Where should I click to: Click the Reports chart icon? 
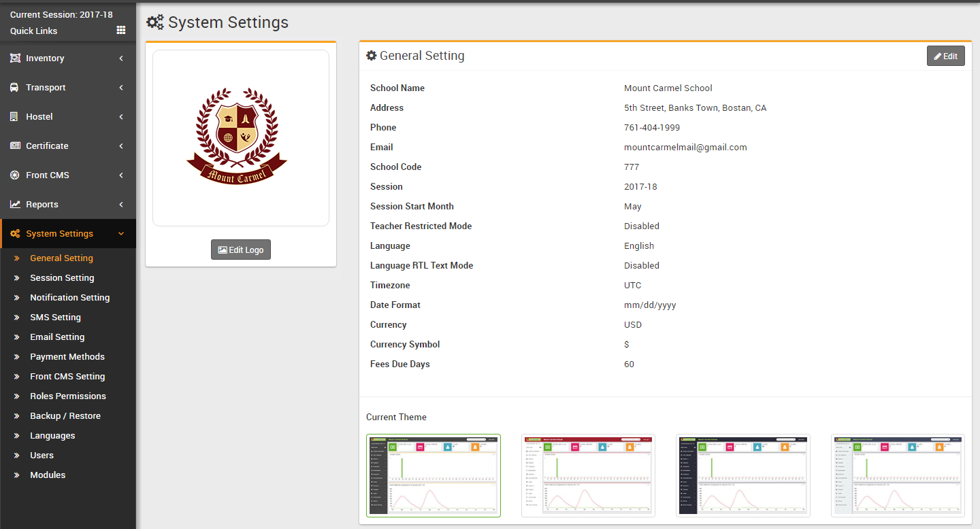[x=15, y=205]
